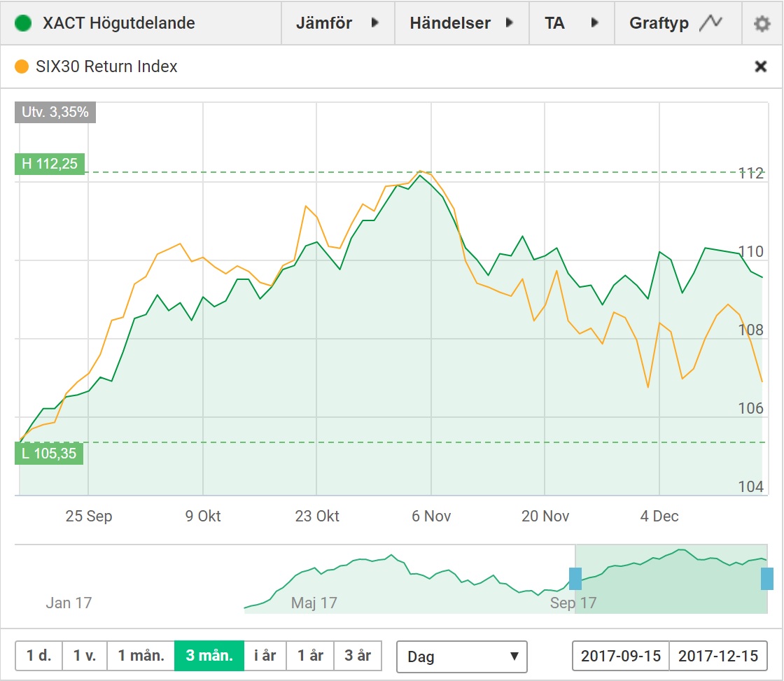
Task: Select the 3 mån. time range
Action: 209,656
